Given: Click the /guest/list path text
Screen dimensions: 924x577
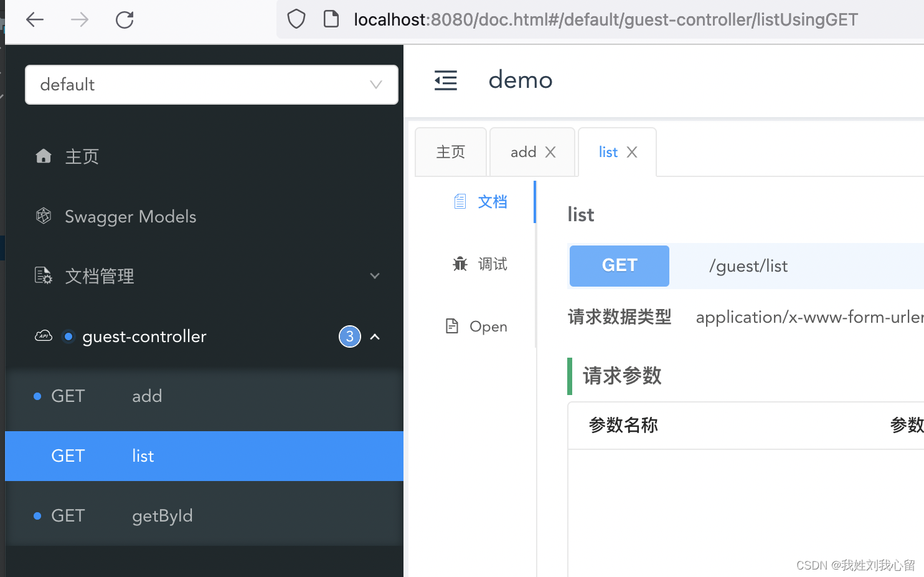Looking at the screenshot, I should pos(748,266).
